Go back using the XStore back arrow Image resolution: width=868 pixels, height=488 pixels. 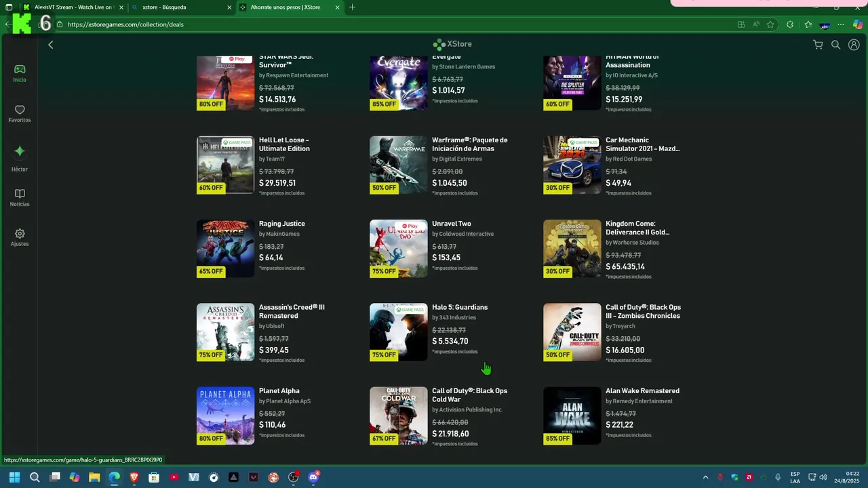pyautogui.click(x=50, y=45)
